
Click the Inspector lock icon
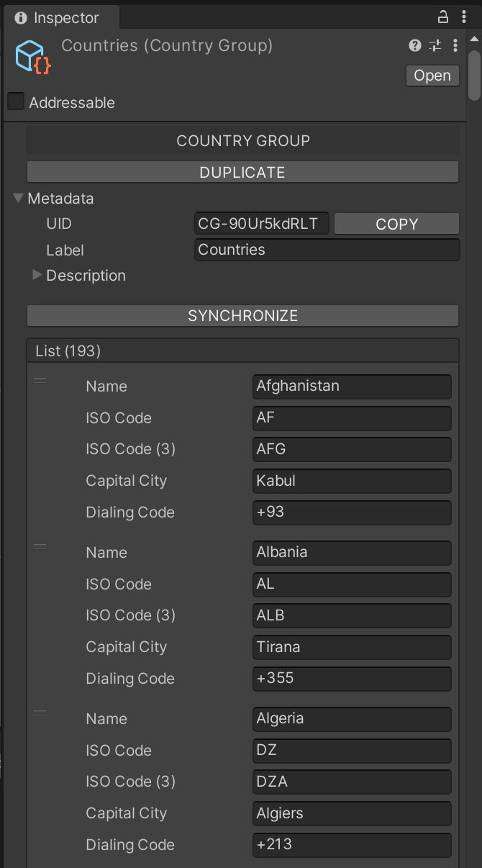pos(443,17)
